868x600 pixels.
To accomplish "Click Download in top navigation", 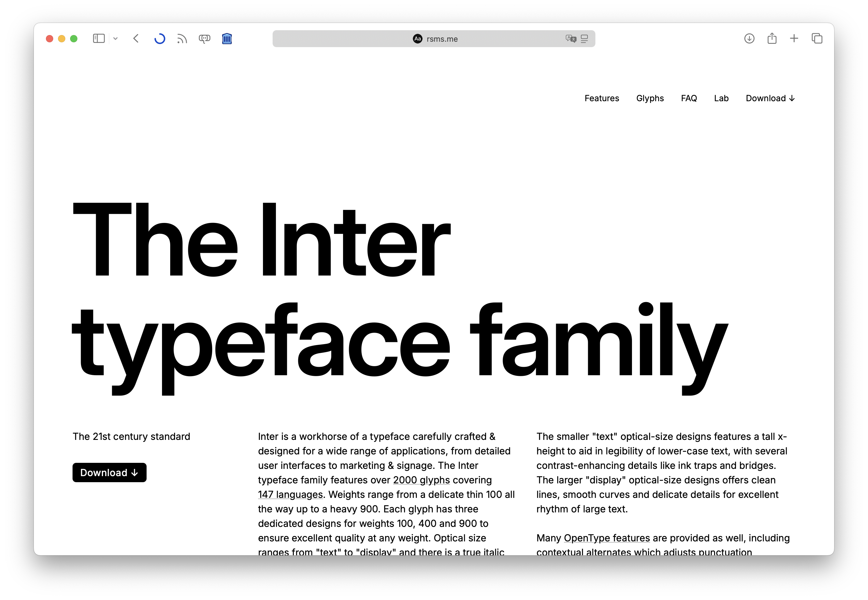I will coord(770,98).
